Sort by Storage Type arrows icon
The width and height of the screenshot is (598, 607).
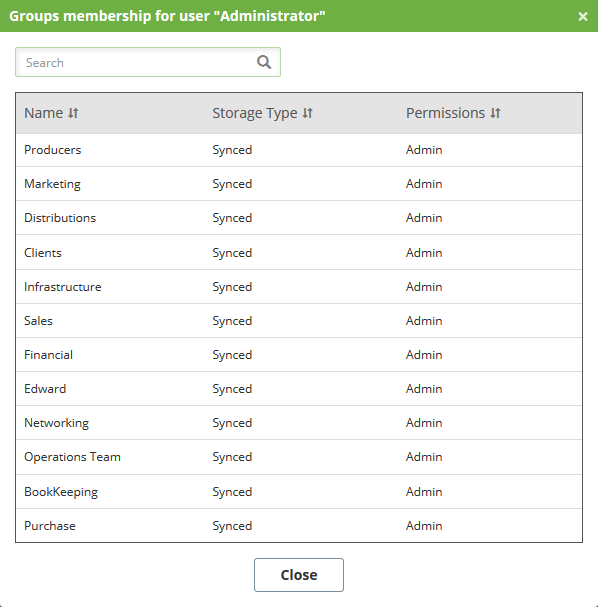[308, 113]
